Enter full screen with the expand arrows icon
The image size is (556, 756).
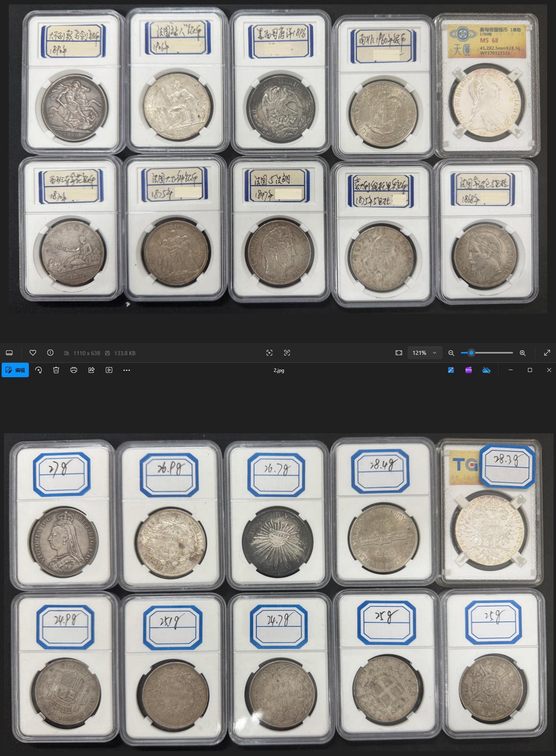click(547, 353)
